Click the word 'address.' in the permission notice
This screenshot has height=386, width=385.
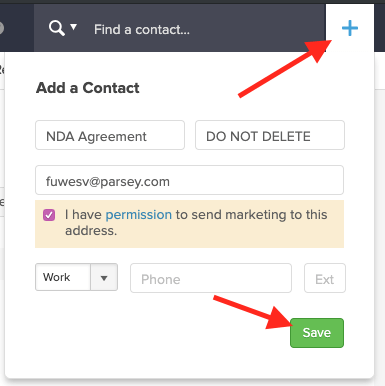click(91, 231)
